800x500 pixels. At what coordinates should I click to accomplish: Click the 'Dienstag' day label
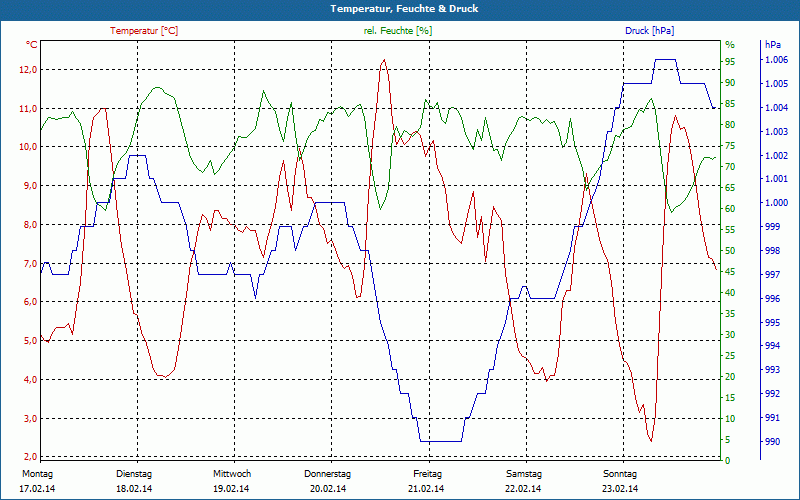[134, 474]
